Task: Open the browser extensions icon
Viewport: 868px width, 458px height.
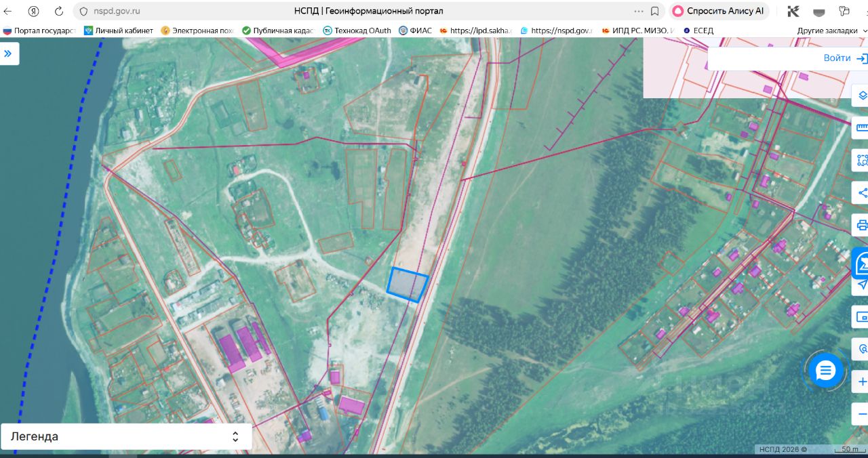Action: [x=844, y=12]
